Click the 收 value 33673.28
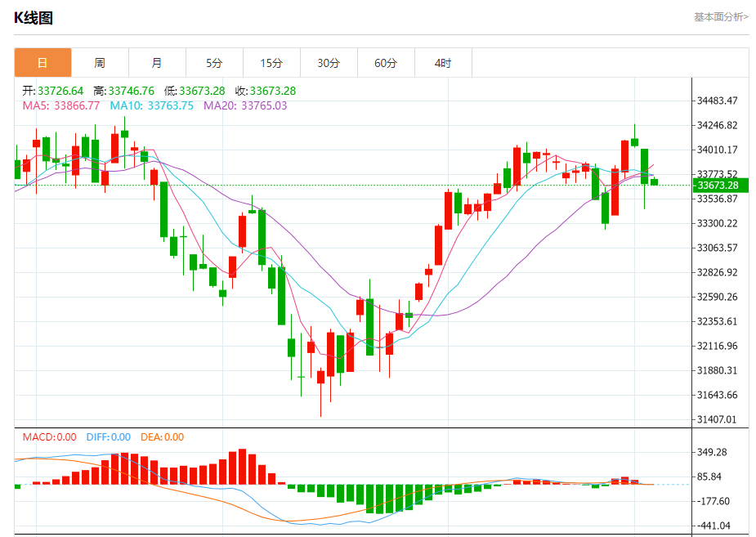 coord(273,91)
